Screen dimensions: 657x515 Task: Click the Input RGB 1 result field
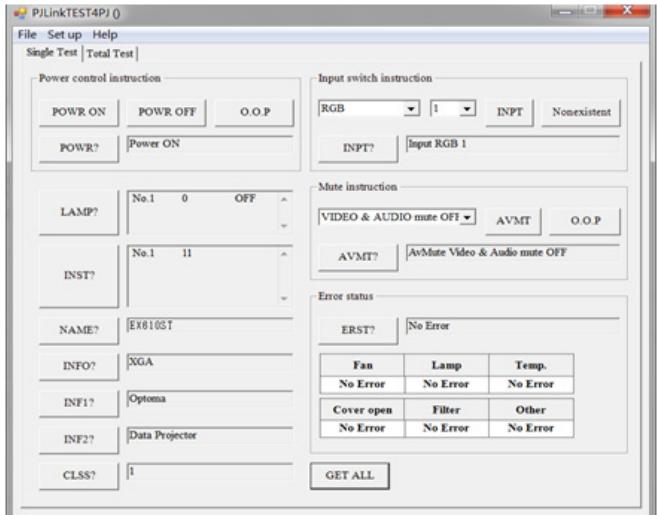[x=512, y=144]
